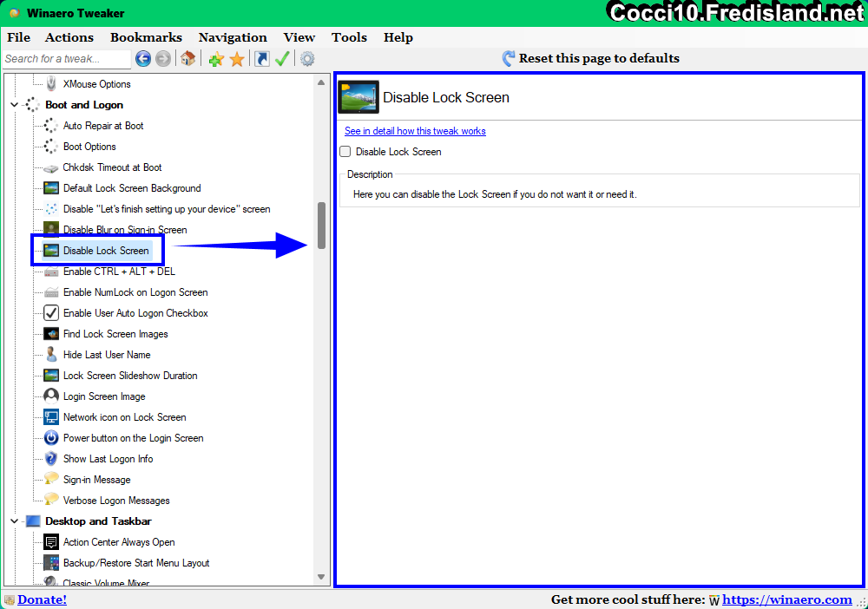Screen dimensions: 868x609
Task: Click the Disable Lock Screen header picture
Action: [358, 97]
